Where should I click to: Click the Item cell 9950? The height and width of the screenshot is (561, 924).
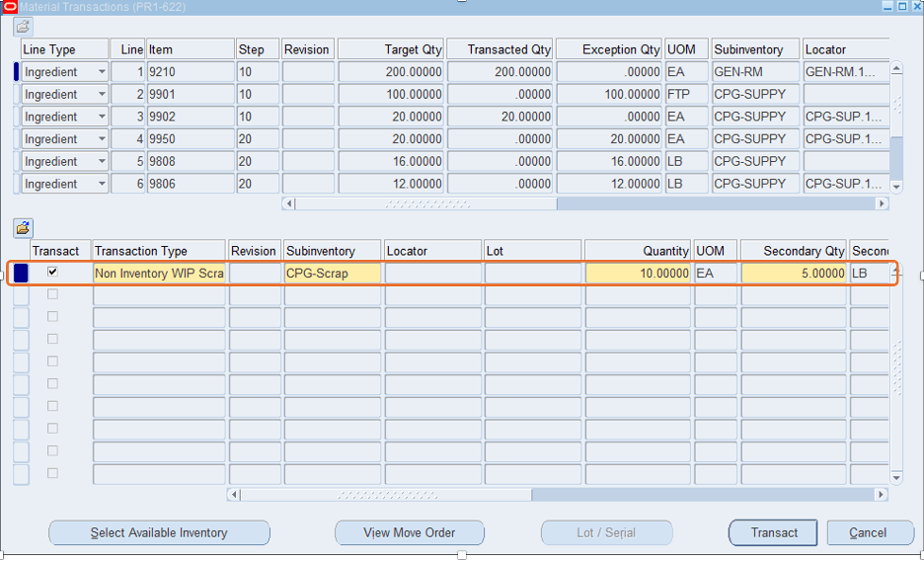191,139
